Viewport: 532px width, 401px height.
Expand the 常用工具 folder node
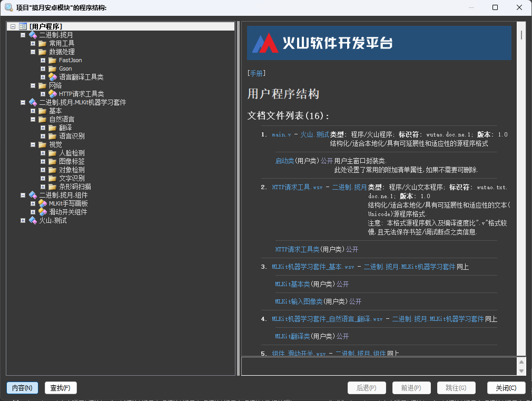click(33, 43)
